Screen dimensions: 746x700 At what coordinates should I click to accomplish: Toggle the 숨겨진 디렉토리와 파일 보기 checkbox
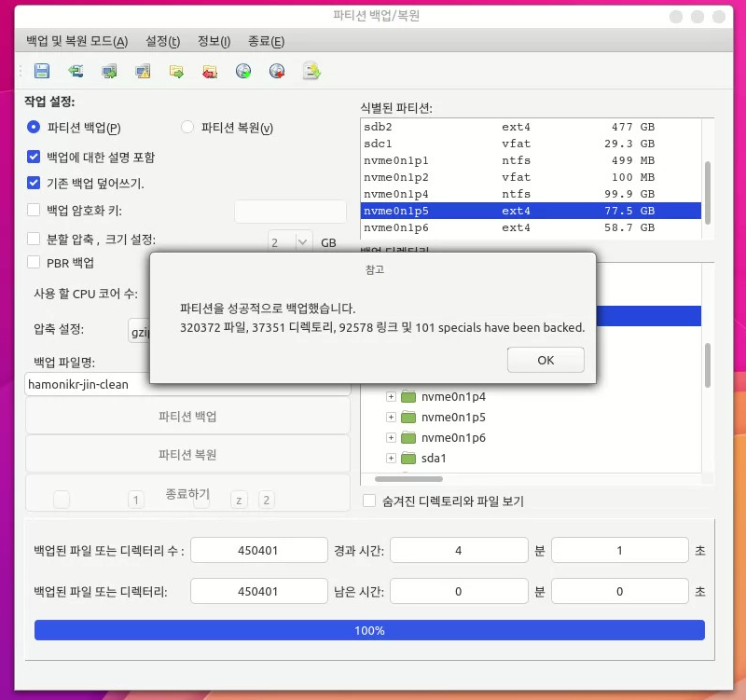point(369,501)
